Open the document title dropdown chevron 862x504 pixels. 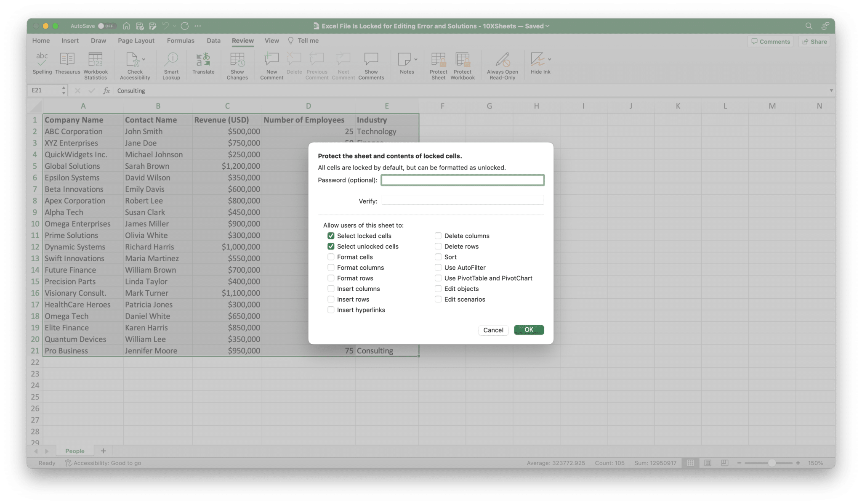click(x=548, y=26)
